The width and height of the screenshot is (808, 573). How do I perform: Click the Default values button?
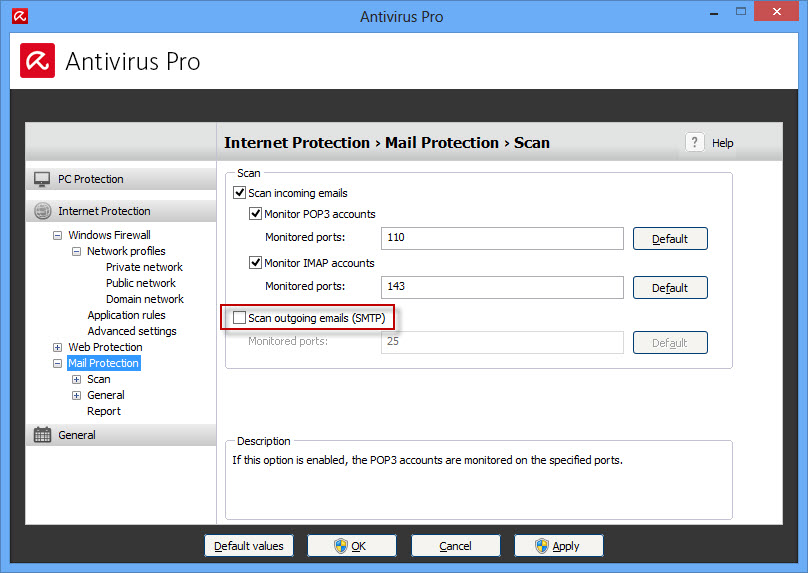(x=249, y=546)
